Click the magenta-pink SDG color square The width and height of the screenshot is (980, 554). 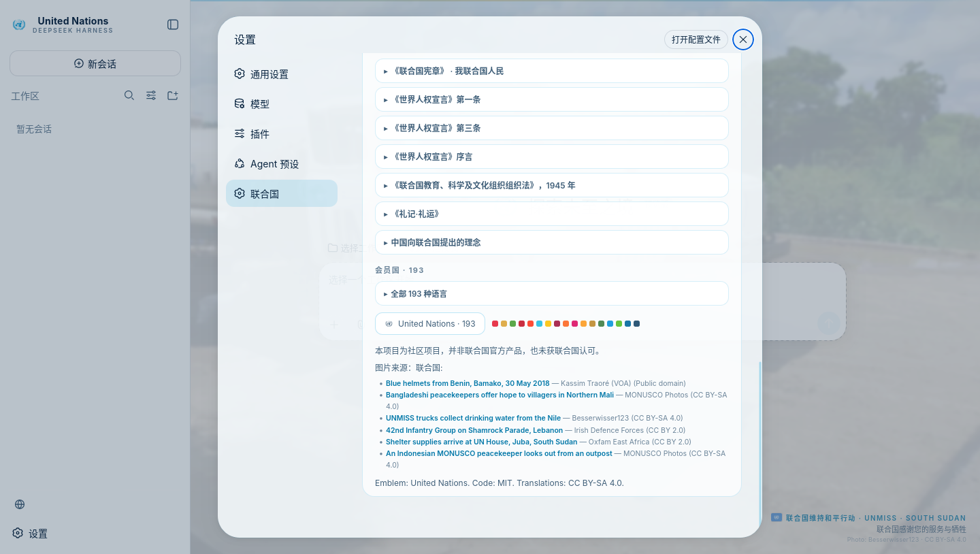pyautogui.click(x=574, y=323)
